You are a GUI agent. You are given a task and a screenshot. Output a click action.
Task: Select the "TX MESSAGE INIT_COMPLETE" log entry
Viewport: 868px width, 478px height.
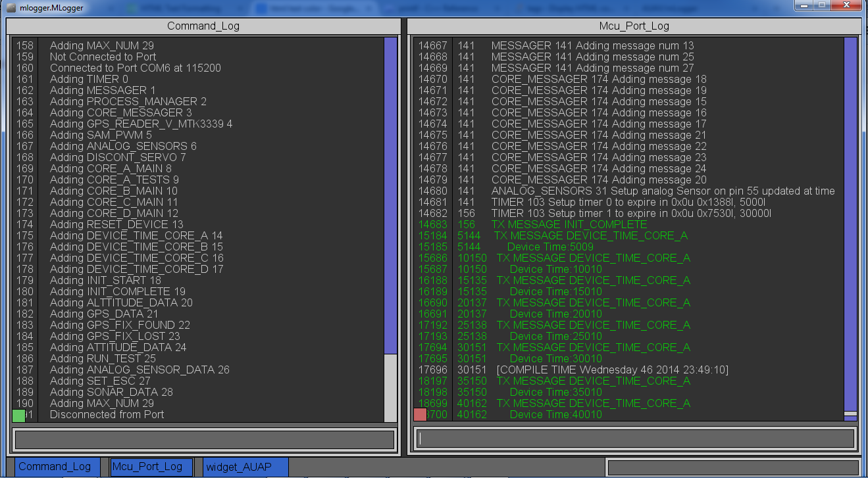click(569, 225)
